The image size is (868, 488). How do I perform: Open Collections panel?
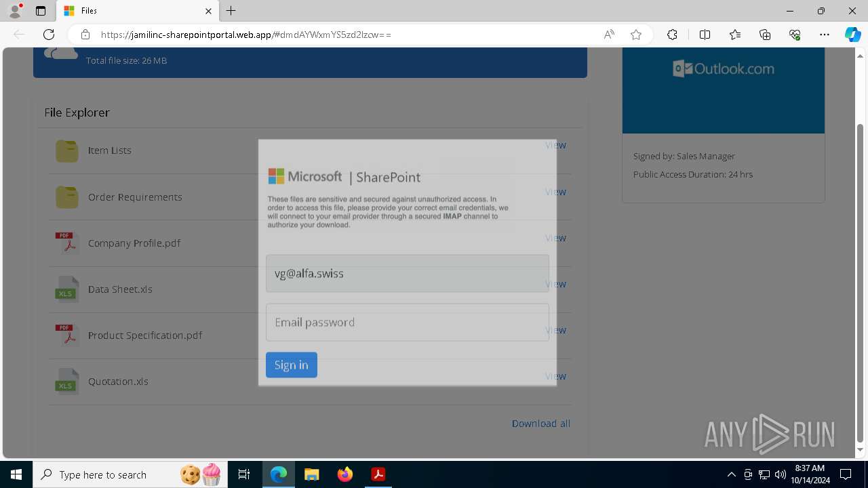[x=765, y=35]
